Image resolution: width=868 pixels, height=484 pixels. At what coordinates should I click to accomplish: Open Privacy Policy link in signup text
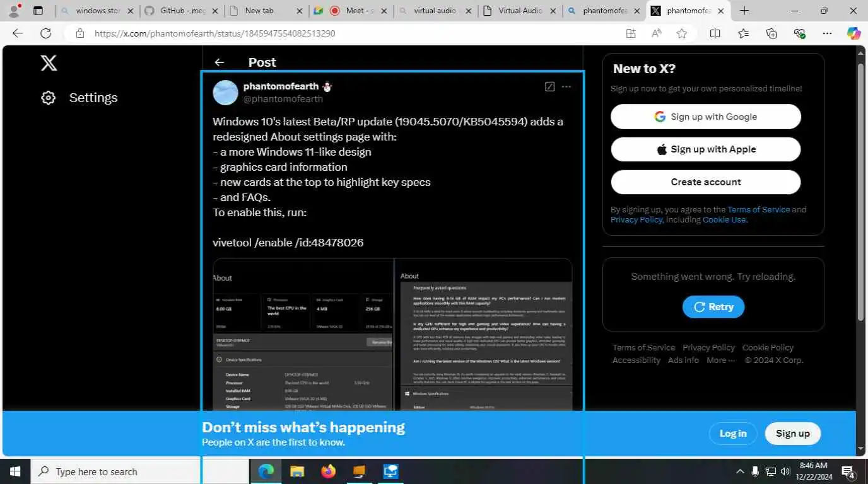[x=636, y=219]
